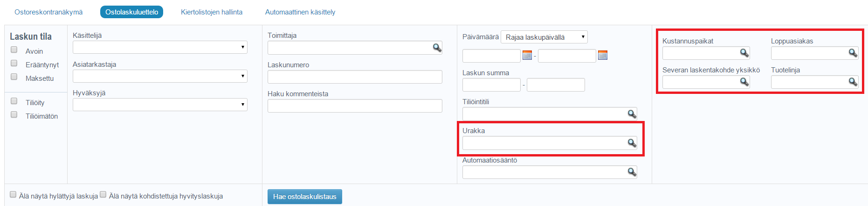868x206 pixels.
Task: Tick the Avoin checkbox
Action: (x=14, y=50)
